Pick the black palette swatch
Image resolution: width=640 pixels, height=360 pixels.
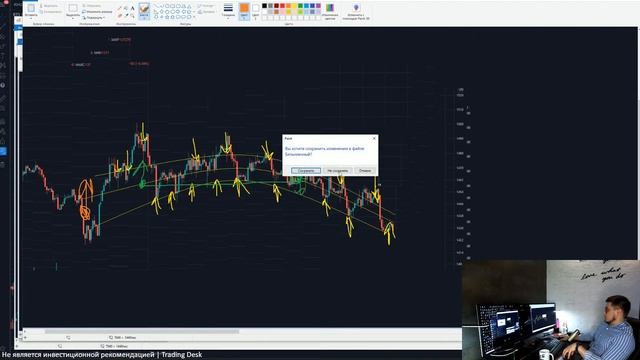(x=264, y=6)
